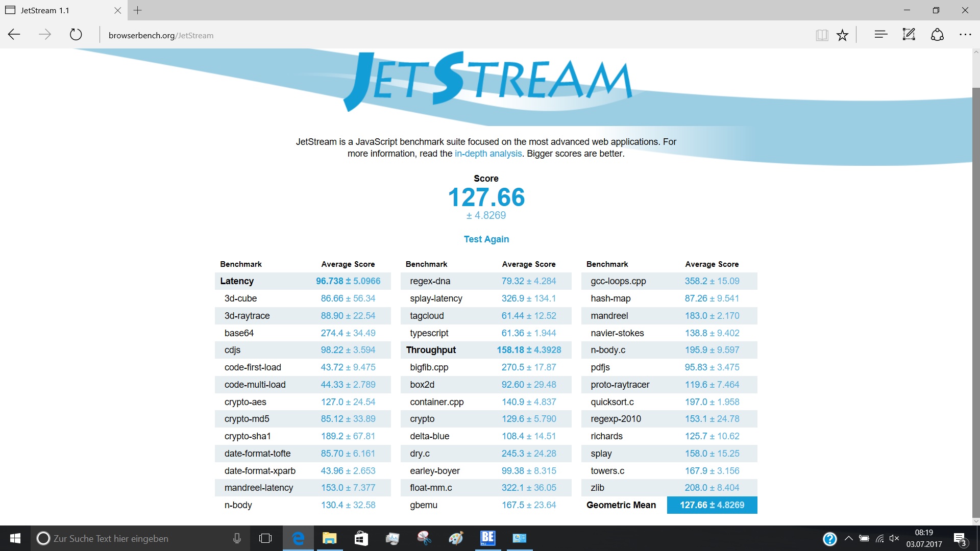Close the JetStream 1.1 tab
The image size is (980, 551).
tap(117, 10)
